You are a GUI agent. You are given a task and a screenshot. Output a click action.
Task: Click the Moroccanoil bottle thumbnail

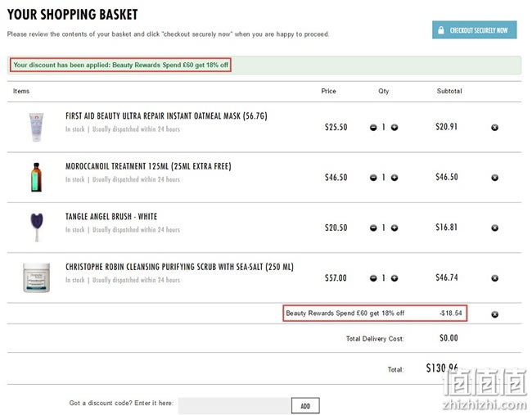coord(36,177)
